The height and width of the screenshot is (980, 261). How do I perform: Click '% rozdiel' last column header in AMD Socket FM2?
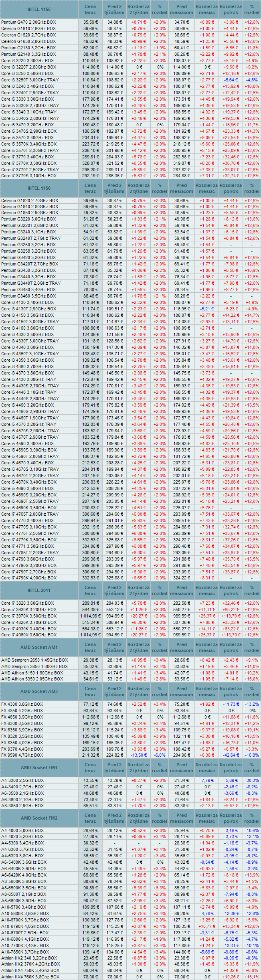[x=252, y=818]
